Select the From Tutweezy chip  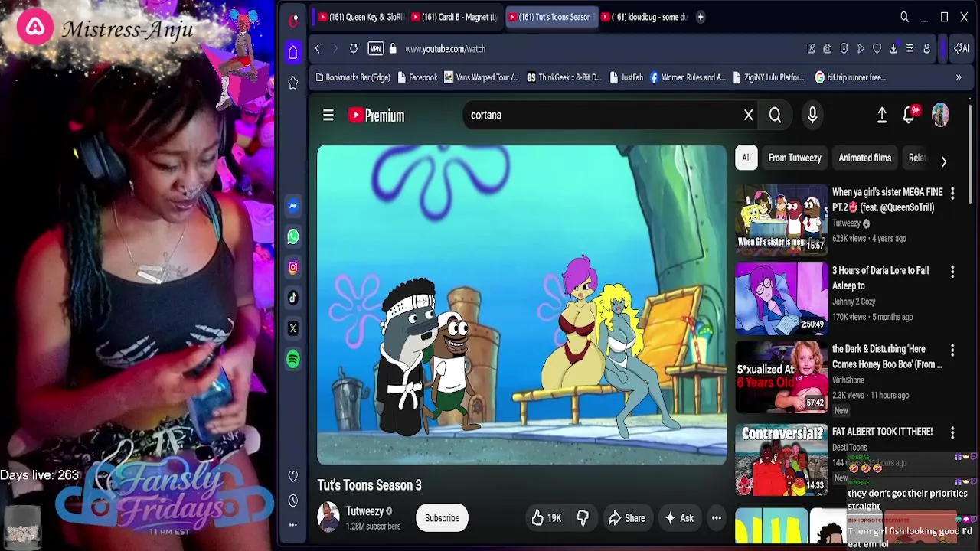[x=795, y=158]
